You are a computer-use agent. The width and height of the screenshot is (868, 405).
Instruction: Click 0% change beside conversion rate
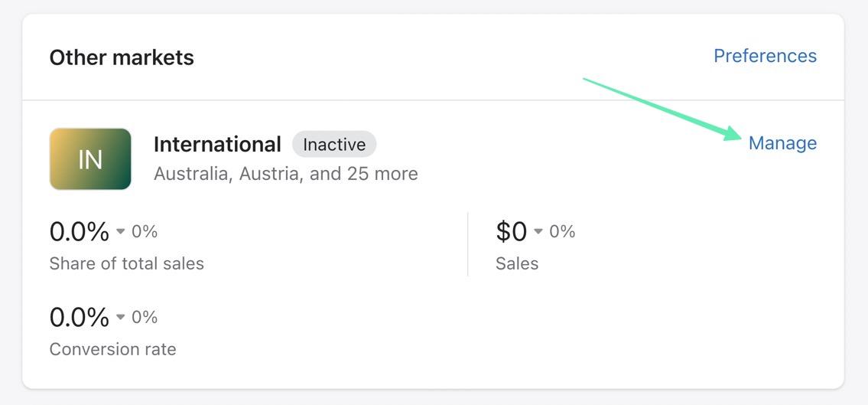[x=145, y=317]
